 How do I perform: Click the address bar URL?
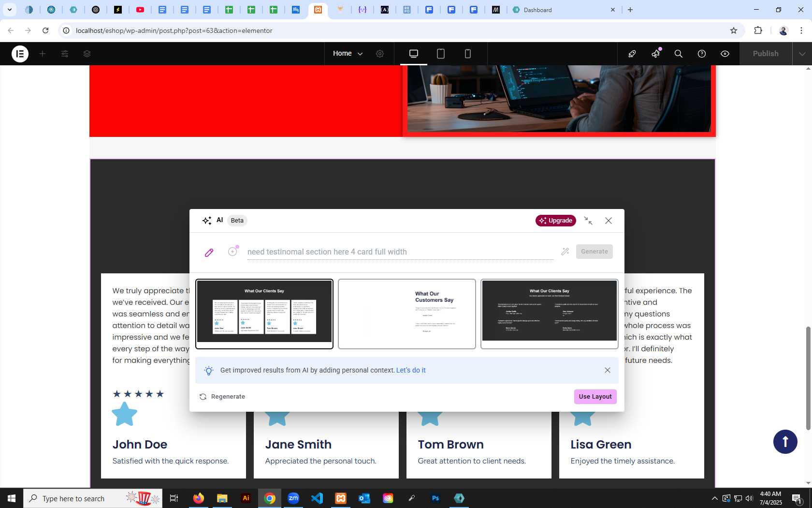pos(174,30)
